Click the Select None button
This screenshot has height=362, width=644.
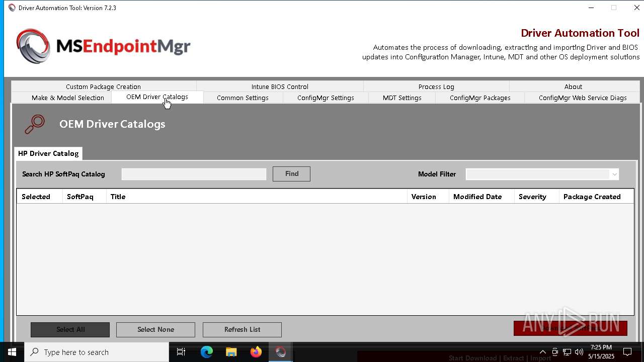155,329
